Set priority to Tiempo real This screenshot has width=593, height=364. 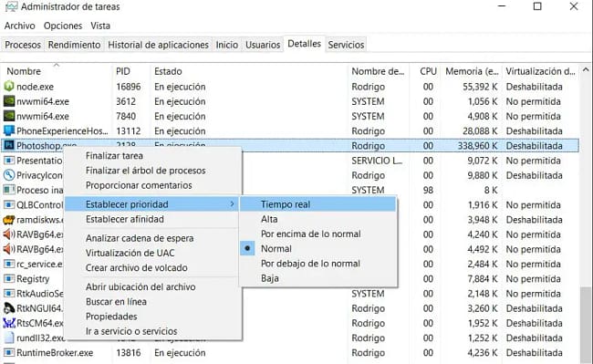[318, 204]
